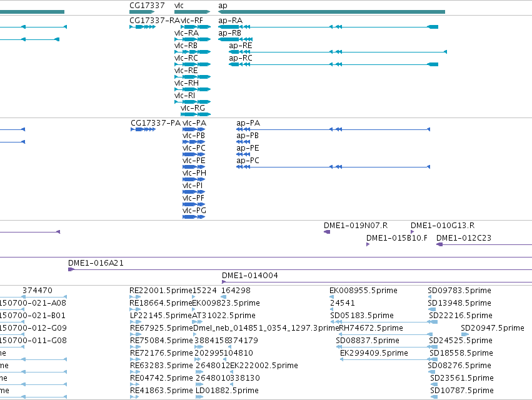Select EST SD13948.5prime

coord(459,303)
